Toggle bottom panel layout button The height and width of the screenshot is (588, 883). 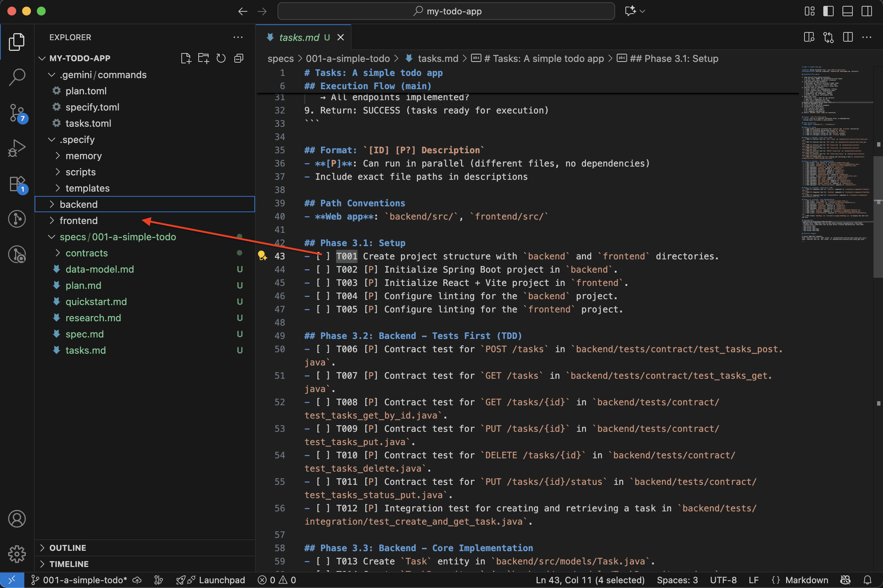(x=847, y=11)
